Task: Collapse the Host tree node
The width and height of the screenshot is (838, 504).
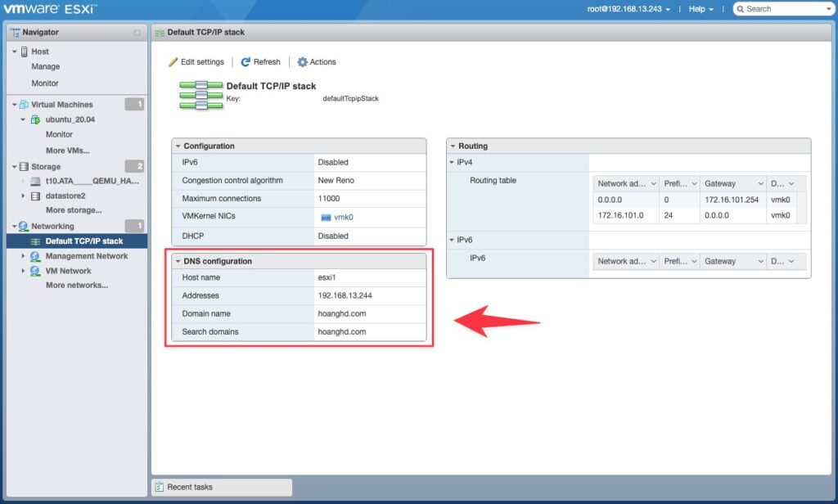Action: coord(15,52)
